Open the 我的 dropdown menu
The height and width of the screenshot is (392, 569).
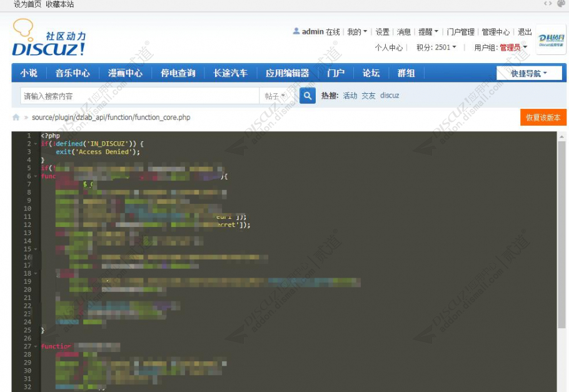[x=357, y=32]
